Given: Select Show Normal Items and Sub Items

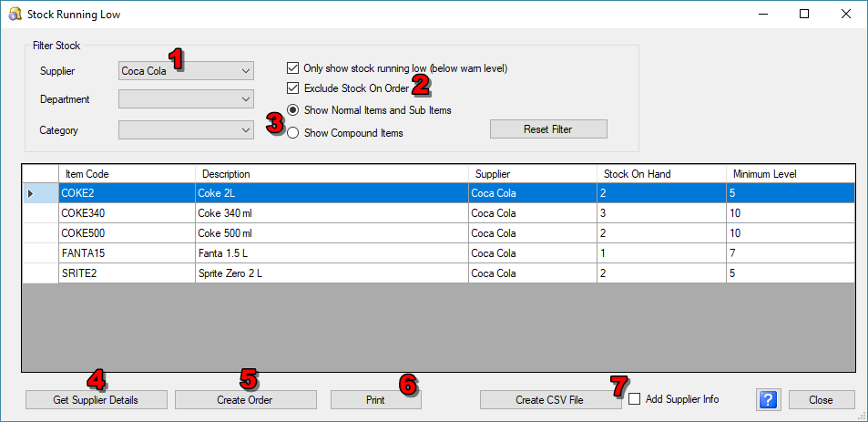Looking at the screenshot, I should 292,110.
